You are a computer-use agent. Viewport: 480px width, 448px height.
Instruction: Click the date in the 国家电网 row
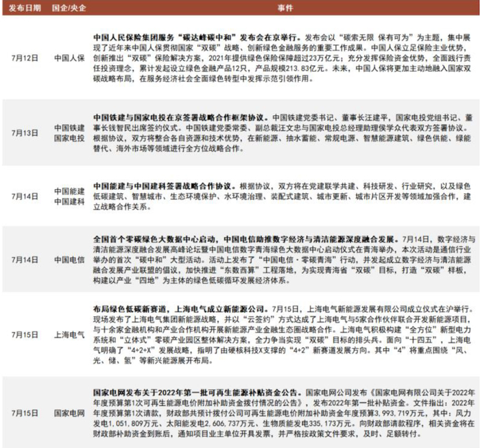click(25, 413)
